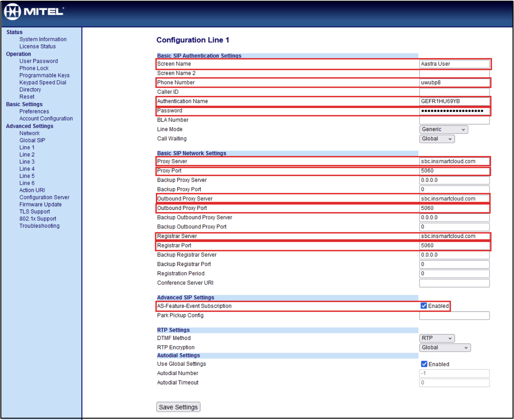Click the Park Pickup Config field

[454, 316]
